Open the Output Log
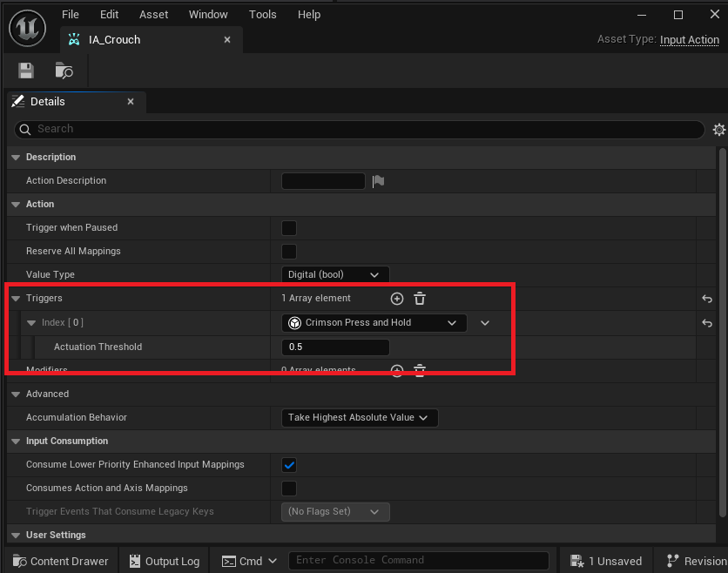Screen dimensions: 728x573 coord(165,561)
